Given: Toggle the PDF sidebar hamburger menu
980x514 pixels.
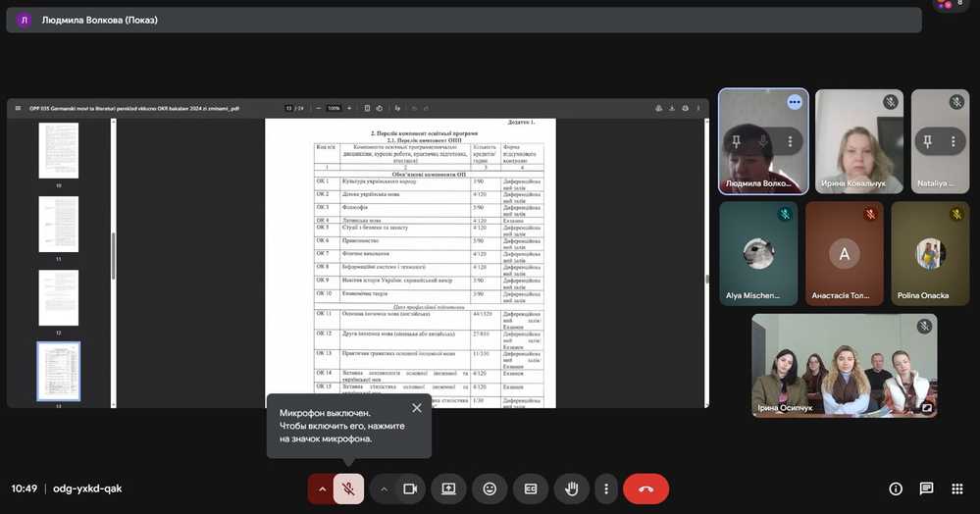Looking at the screenshot, I should (x=18, y=109).
